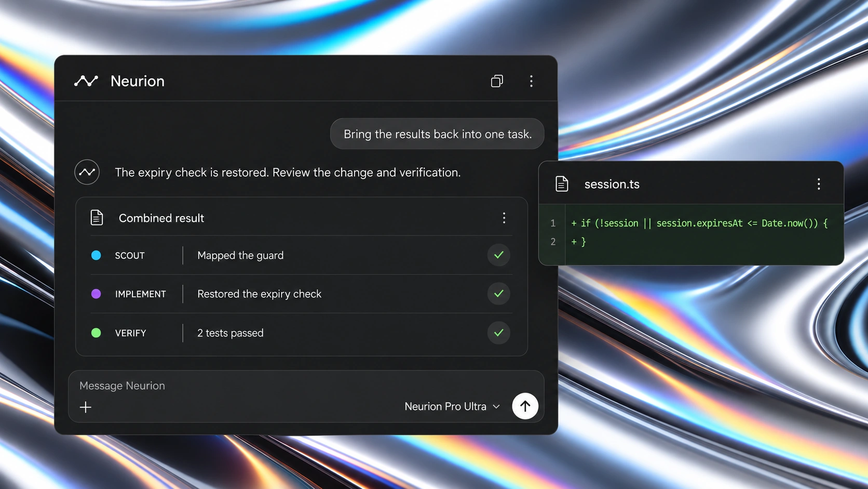Click the 'Neurion' title in the header

pyautogui.click(x=138, y=81)
